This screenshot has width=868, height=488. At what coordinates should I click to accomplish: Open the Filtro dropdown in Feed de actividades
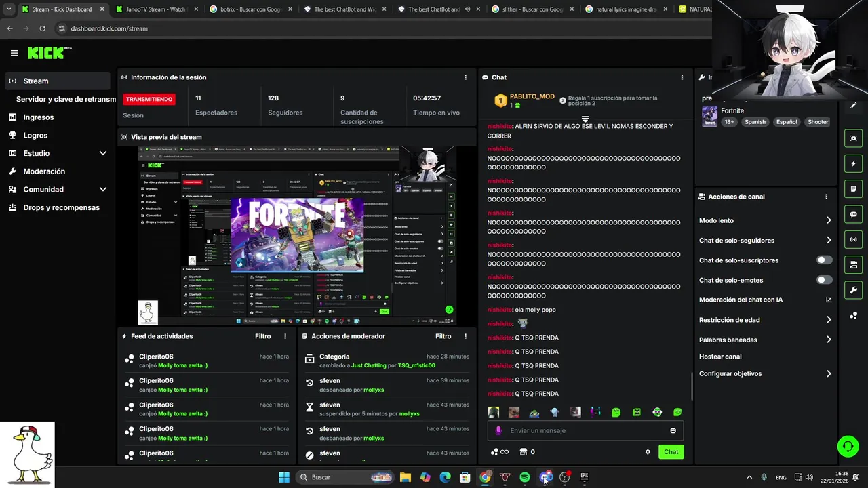click(262, 336)
